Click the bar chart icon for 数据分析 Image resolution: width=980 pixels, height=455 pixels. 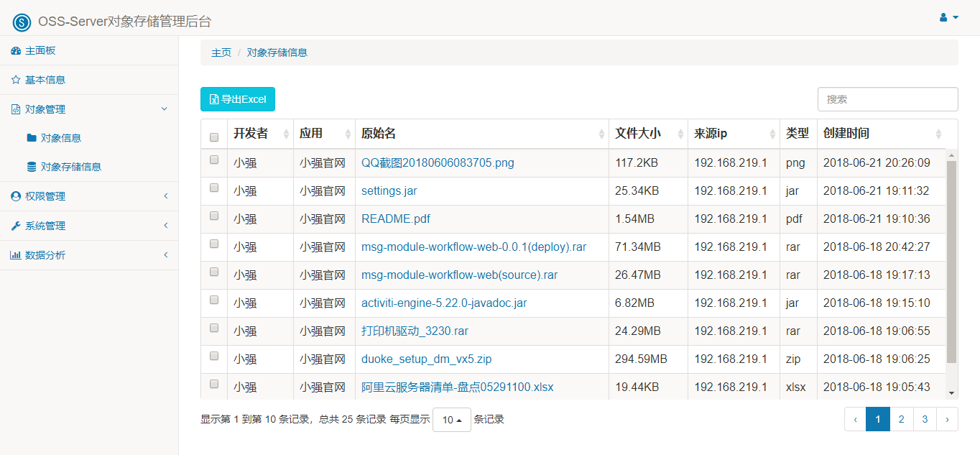click(16, 255)
